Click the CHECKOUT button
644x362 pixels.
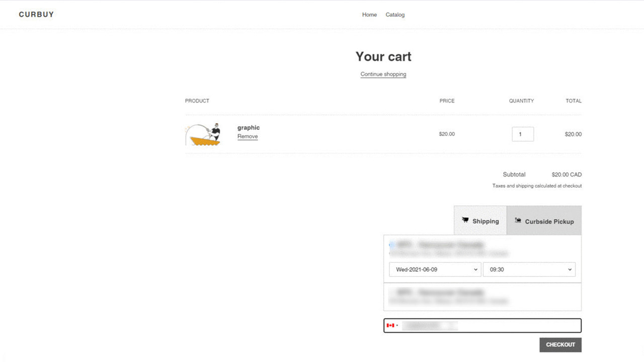click(560, 344)
